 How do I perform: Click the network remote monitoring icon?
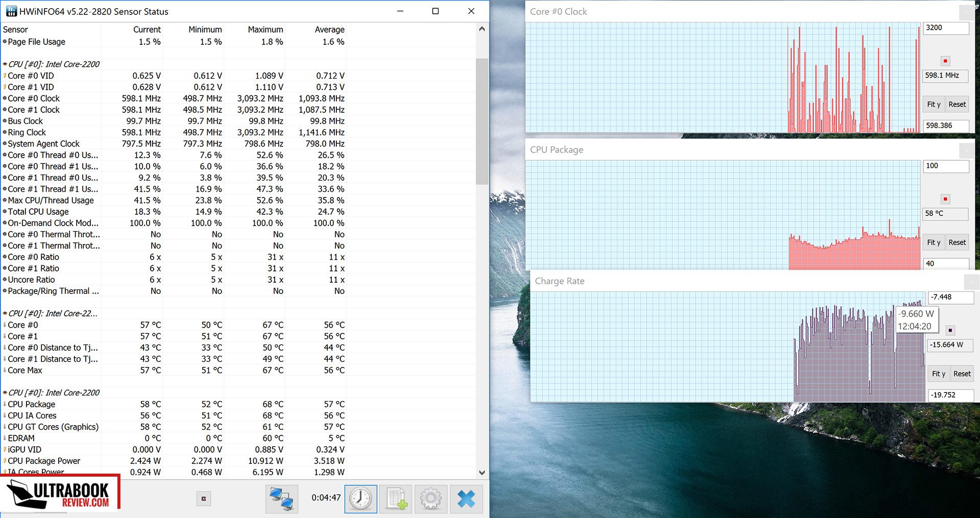[282, 499]
